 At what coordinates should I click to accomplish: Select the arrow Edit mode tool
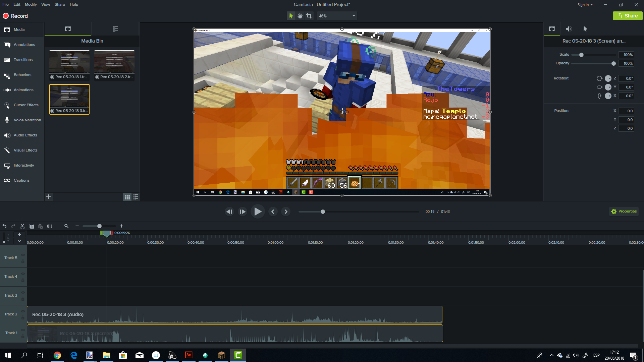point(291,16)
